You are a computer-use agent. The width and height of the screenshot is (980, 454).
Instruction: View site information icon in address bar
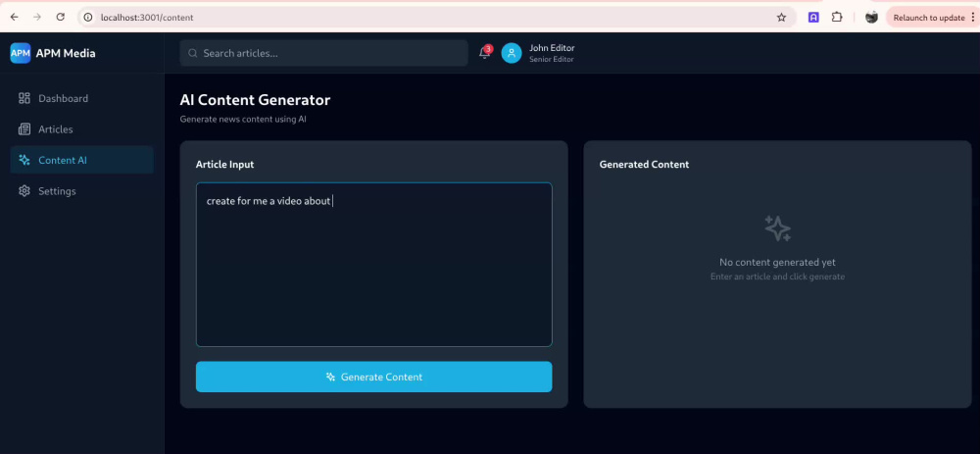coord(88,18)
